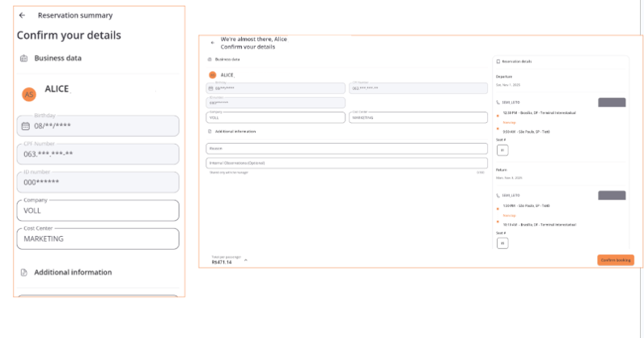The image size is (644, 338).
Task: Expand total per passenger price chevron
Action: click(x=246, y=260)
